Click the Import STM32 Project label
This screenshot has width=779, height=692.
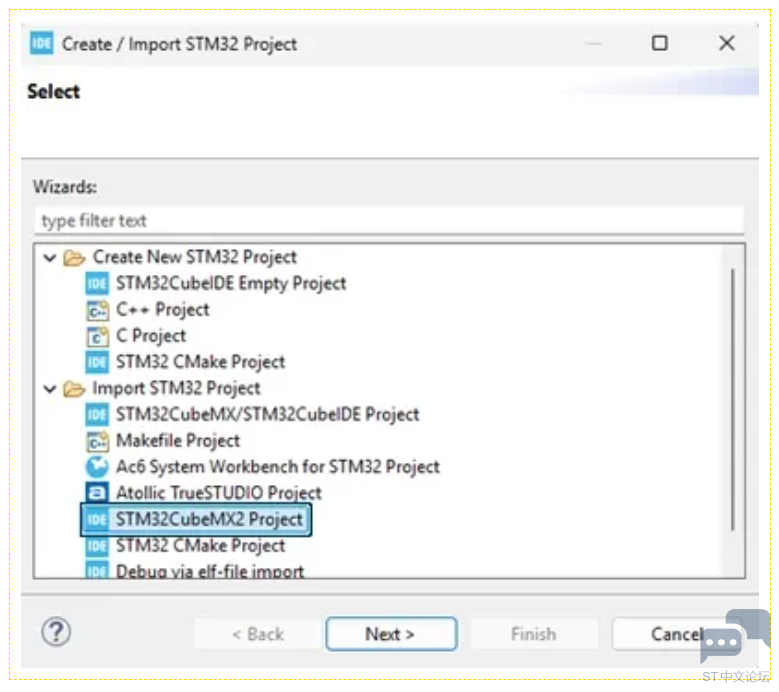176,388
